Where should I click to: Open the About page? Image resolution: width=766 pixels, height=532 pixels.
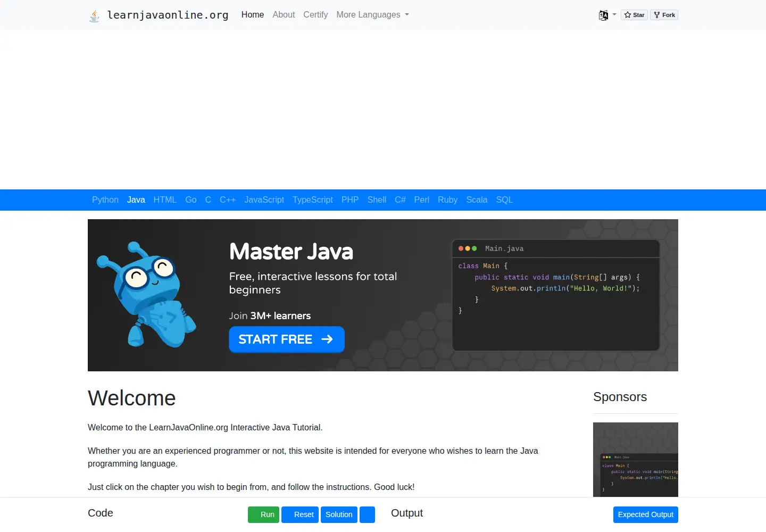[284, 15]
